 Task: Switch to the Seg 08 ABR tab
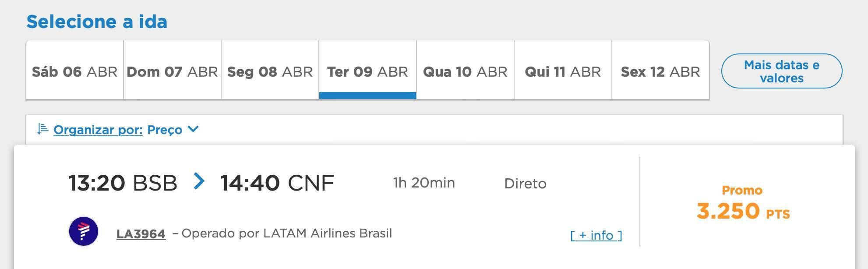[270, 70]
